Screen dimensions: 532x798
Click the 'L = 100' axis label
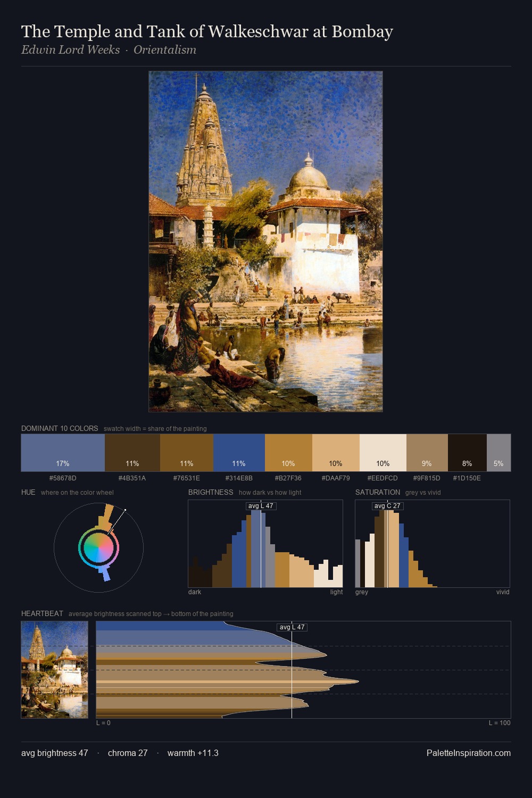[x=500, y=723]
